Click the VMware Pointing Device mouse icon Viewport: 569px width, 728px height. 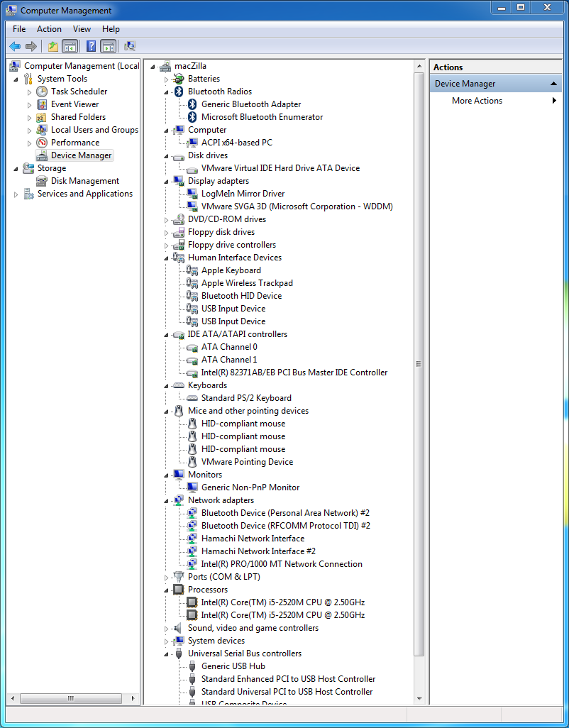(192, 462)
